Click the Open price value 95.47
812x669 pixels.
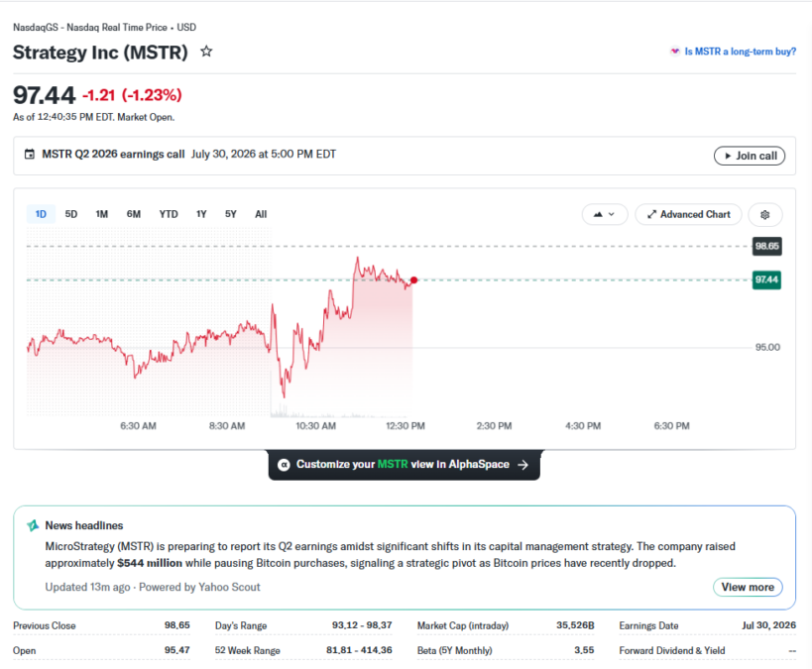[x=177, y=650]
